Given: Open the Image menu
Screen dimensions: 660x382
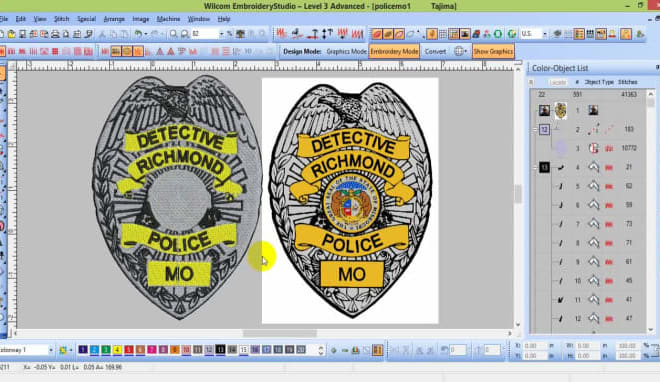Looking at the screenshot, I should click(141, 19).
